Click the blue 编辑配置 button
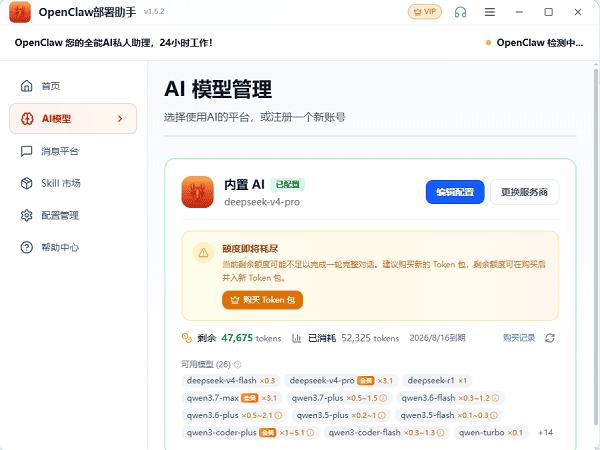This screenshot has width=600, height=450. pyautogui.click(x=455, y=192)
